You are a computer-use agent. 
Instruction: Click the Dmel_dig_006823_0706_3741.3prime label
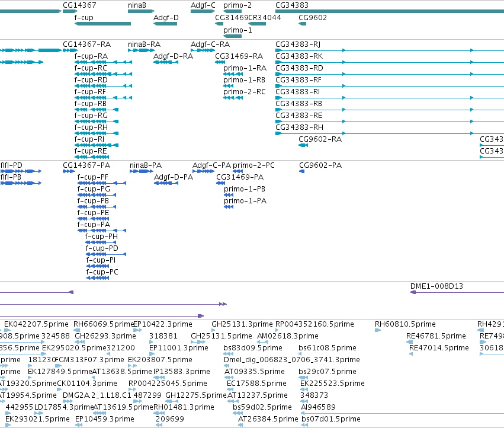click(292, 359)
